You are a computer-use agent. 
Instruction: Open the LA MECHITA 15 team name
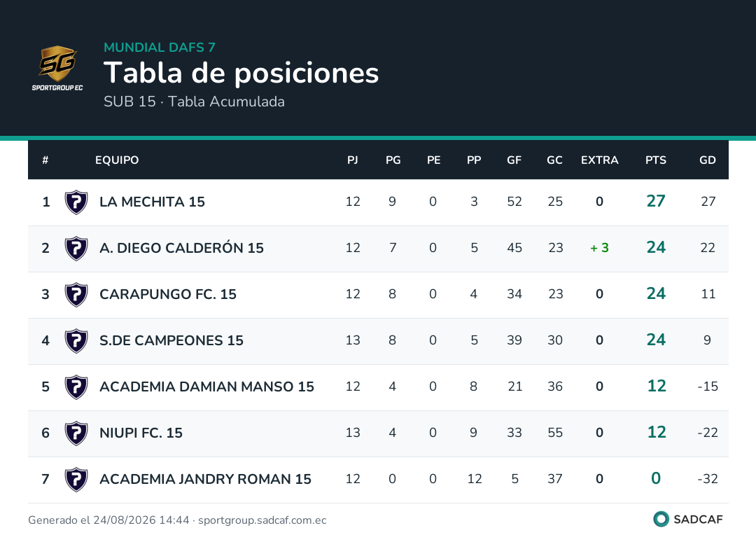coord(153,202)
